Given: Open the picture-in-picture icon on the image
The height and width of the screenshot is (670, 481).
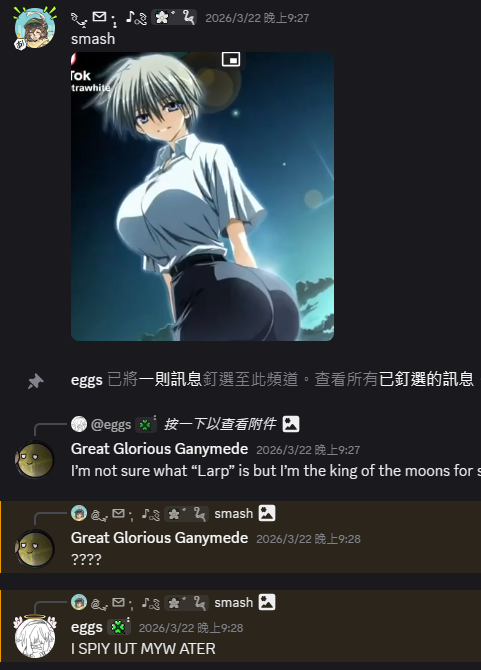Looking at the screenshot, I should click(231, 59).
